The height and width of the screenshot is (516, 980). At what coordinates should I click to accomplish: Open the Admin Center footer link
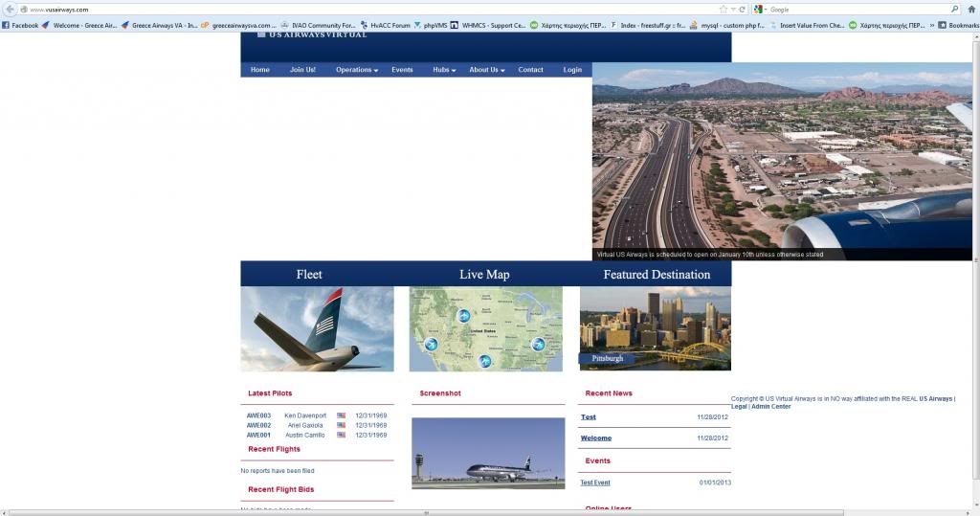pyautogui.click(x=770, y=407)
